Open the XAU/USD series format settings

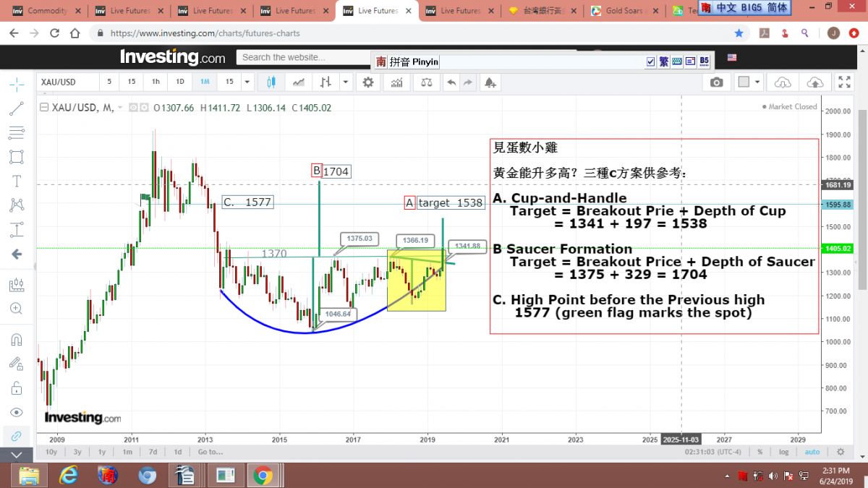pyautogui.click(x=144, y=108)
